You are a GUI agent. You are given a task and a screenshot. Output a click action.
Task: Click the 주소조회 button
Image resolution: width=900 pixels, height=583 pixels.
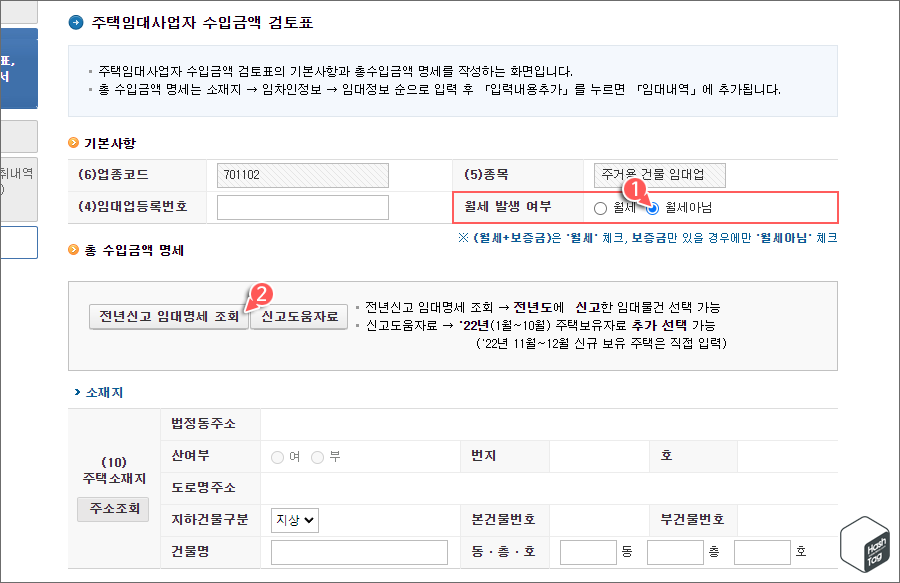pyautogui.click(x=113, y=509)
